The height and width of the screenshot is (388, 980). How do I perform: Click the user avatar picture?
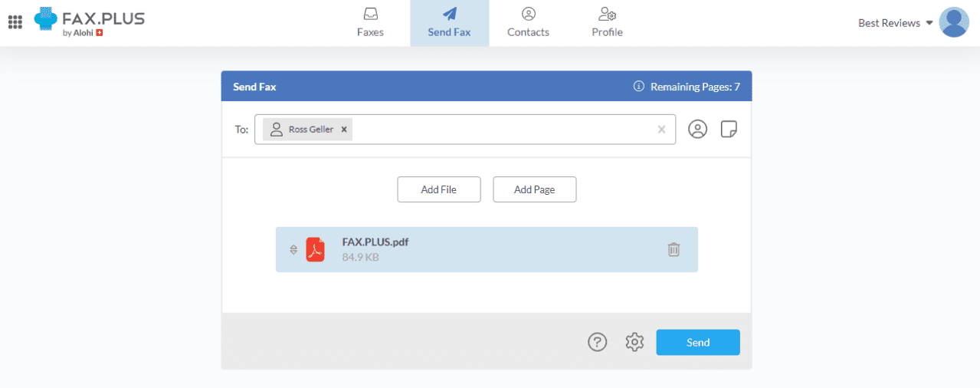click(x=953, y=22)
